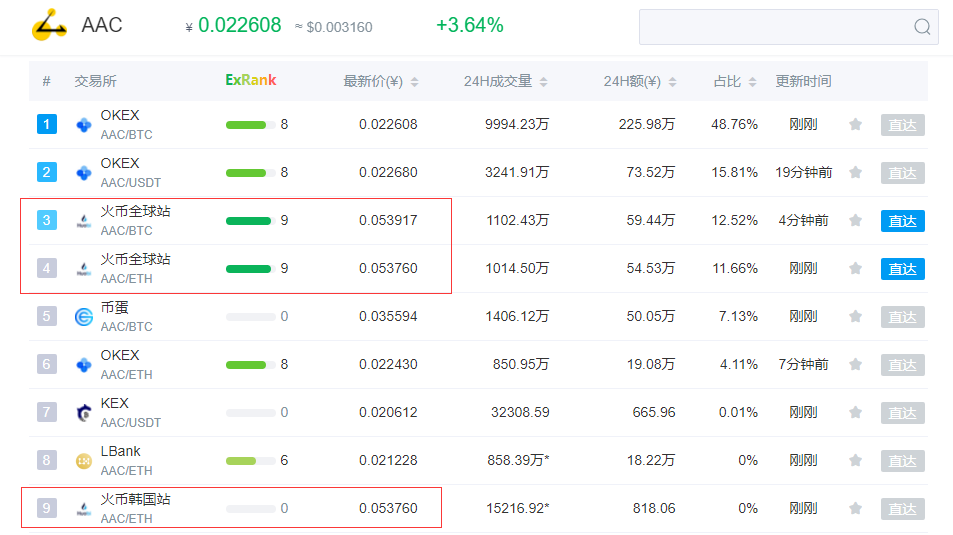This screenshot has width=953, height=535.
Task: Open the LBank exchange name link
Action: [120, 451]
